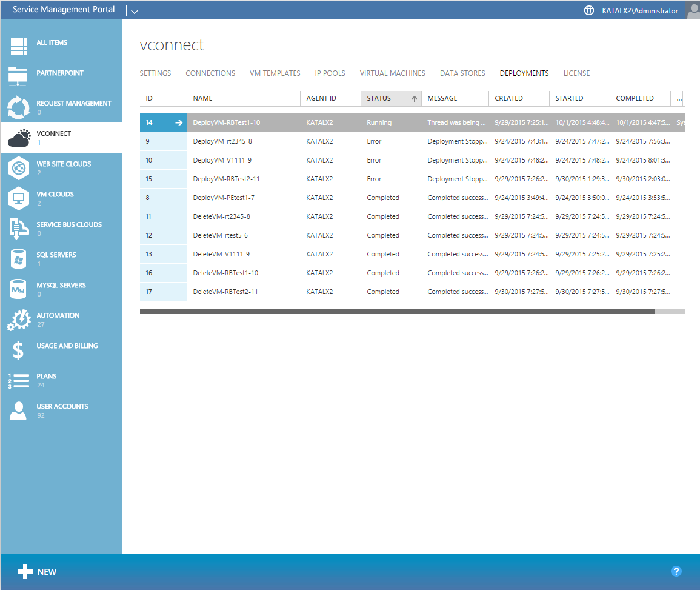700x590 pixels.
Task: Sort by the Name column header
Action: coord(243,98)
